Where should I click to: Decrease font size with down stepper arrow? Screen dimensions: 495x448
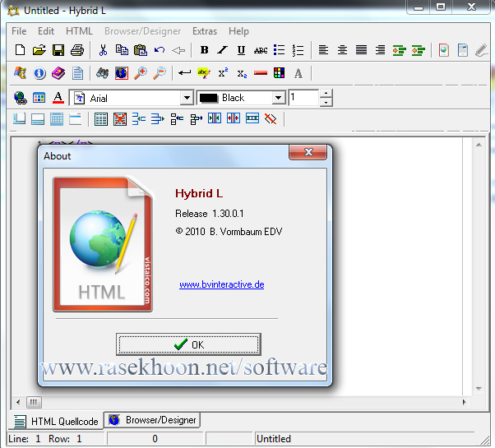pos(326,102)
